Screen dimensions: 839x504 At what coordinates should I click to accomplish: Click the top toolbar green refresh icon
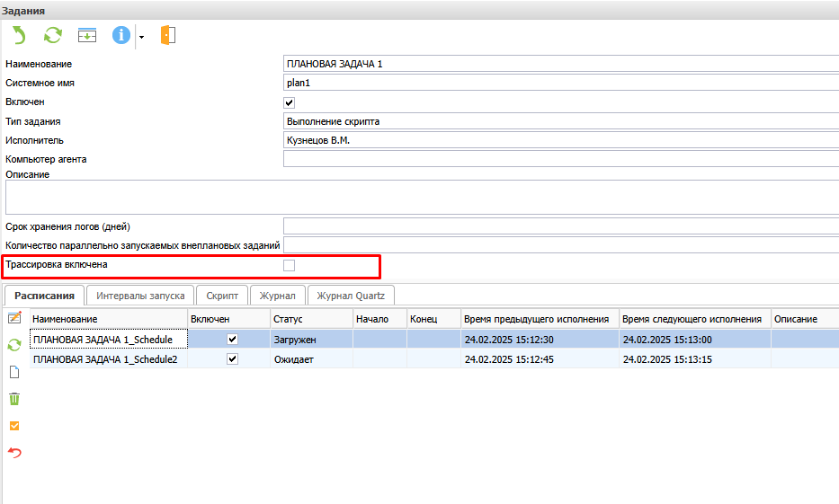(x=53, y=35)
